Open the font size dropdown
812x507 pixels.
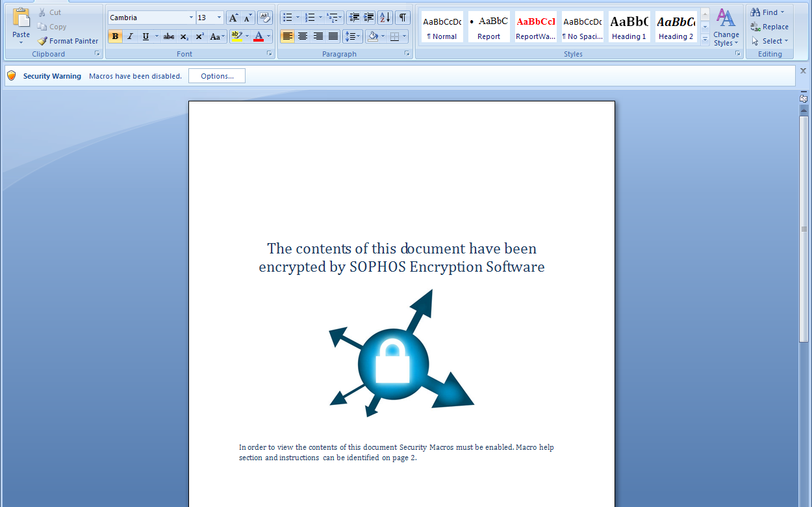coord(219,18)
